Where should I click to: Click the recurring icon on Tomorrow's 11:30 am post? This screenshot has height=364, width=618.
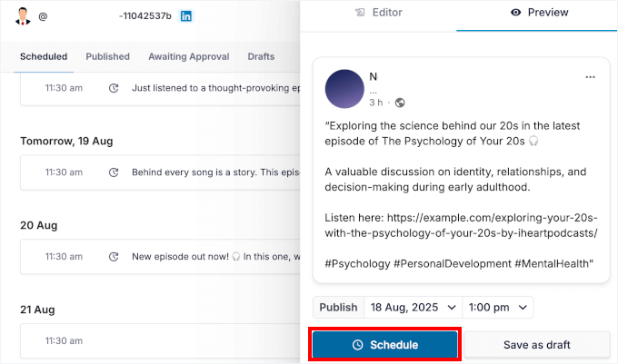click(x=114, y=172)
